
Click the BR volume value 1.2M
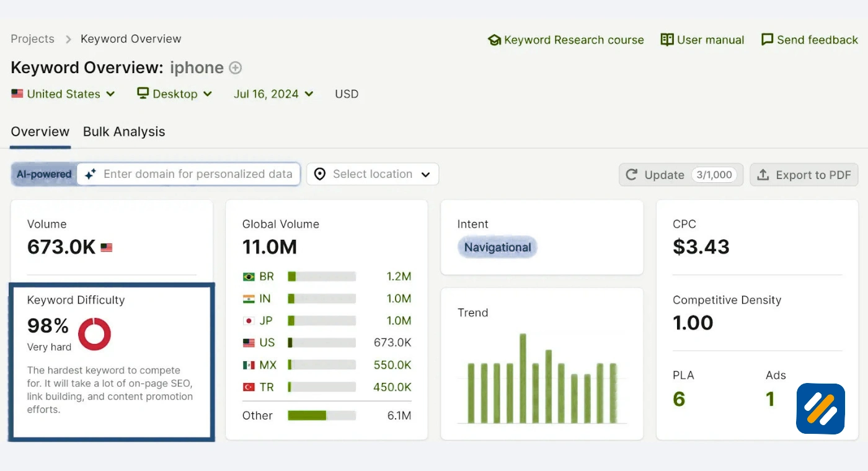pos(399,276)
